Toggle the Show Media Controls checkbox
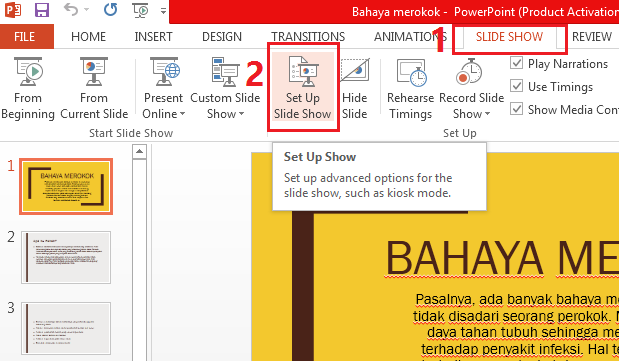This screenshot has height=361, width=619. 516,109
